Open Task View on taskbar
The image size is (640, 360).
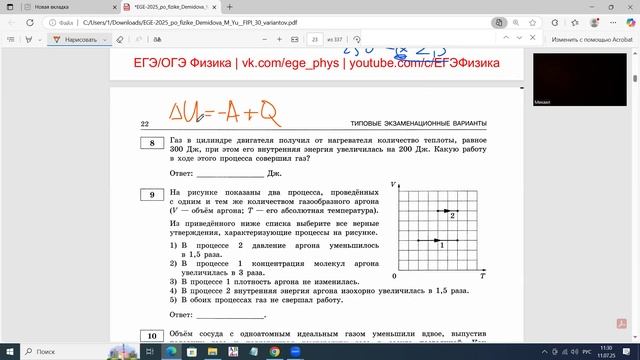149,351
